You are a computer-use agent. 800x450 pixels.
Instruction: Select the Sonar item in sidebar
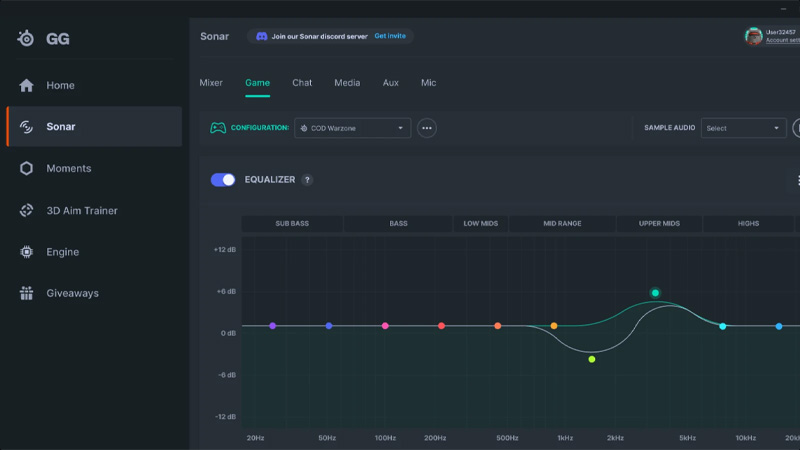60,127
